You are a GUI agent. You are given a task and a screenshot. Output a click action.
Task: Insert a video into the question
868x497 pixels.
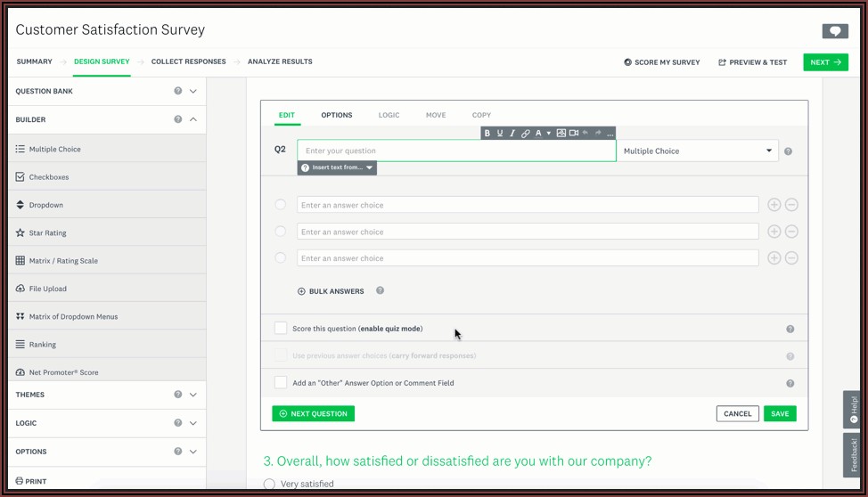point(573,134)
